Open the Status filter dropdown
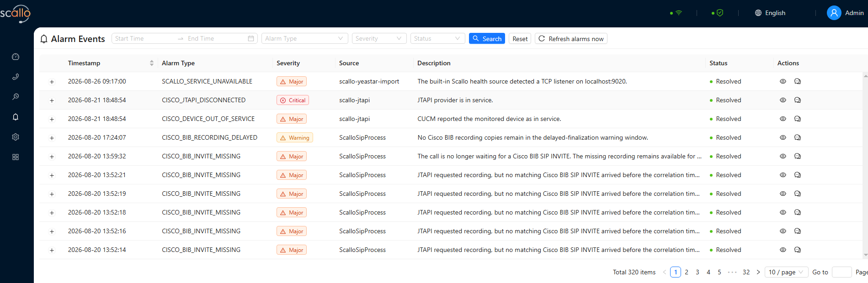Screen dimensions: 868x283 coord(438,38)
